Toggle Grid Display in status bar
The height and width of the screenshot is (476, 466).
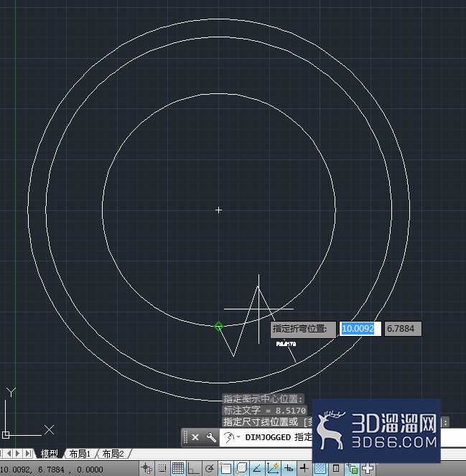coord(177,468)
